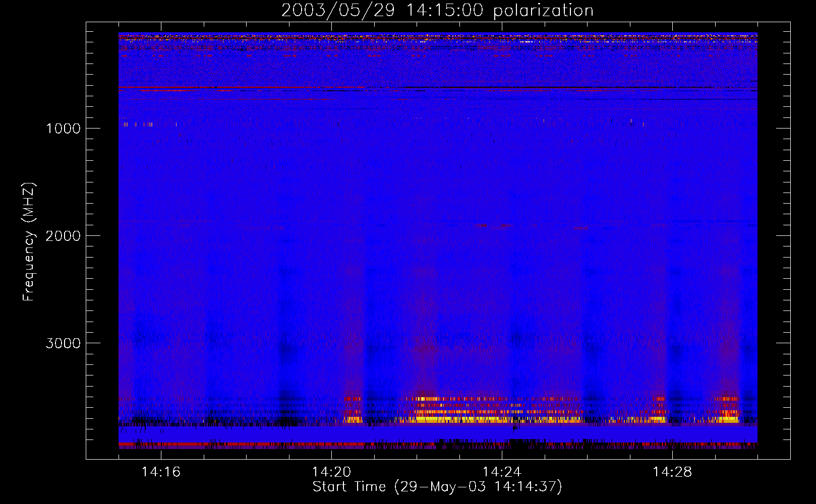Image resolution: width=816 pixels, height=504 pixels.
Task: Click the '3000' frequency tick label
Action: (x=63, y=343)
